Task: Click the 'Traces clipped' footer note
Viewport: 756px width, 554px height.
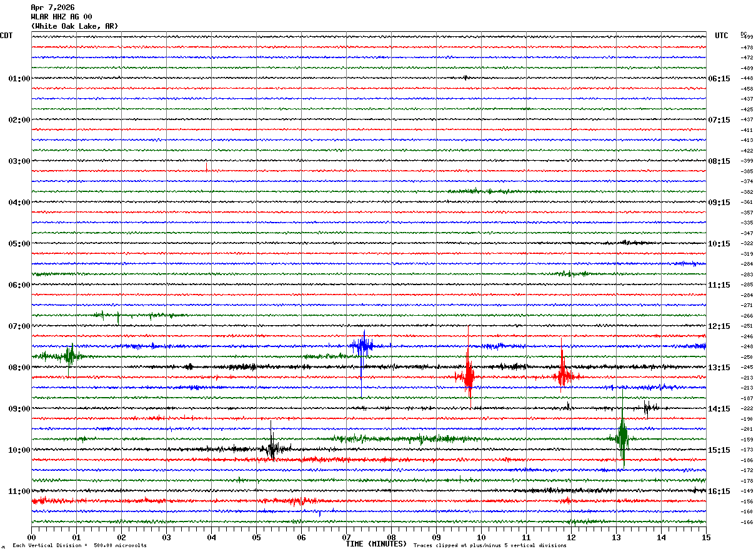Action: [490, 546]
